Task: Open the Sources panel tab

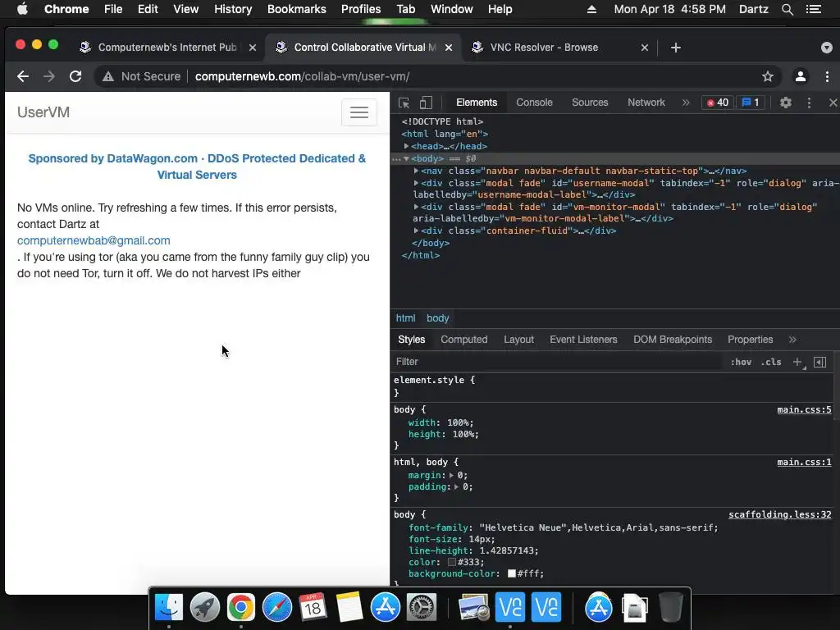Action: point(590,103)
